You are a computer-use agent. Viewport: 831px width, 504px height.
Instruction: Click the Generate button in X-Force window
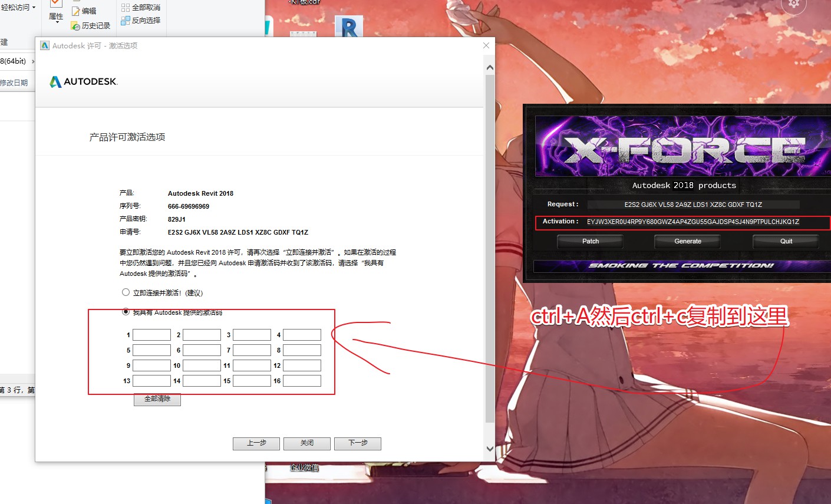click(688, 241)
